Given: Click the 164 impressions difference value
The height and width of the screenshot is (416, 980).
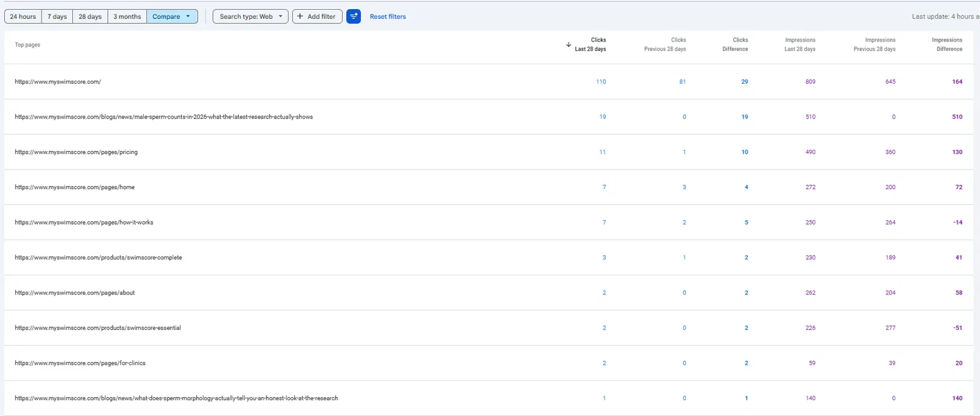Looking at the screenshot, I should [957, 81].
